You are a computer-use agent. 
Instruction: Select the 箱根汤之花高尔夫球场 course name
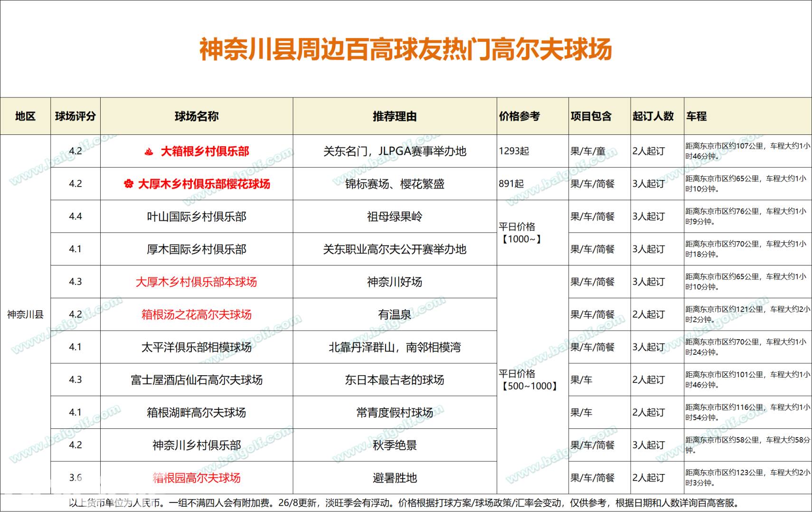pos(197,314)
